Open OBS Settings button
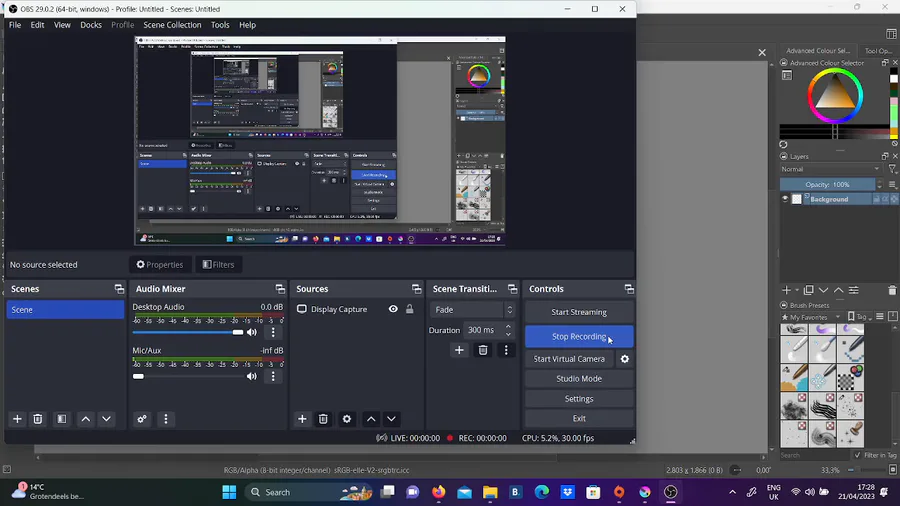The width and height of the screenshot is (900, 506). coord(579,399)
